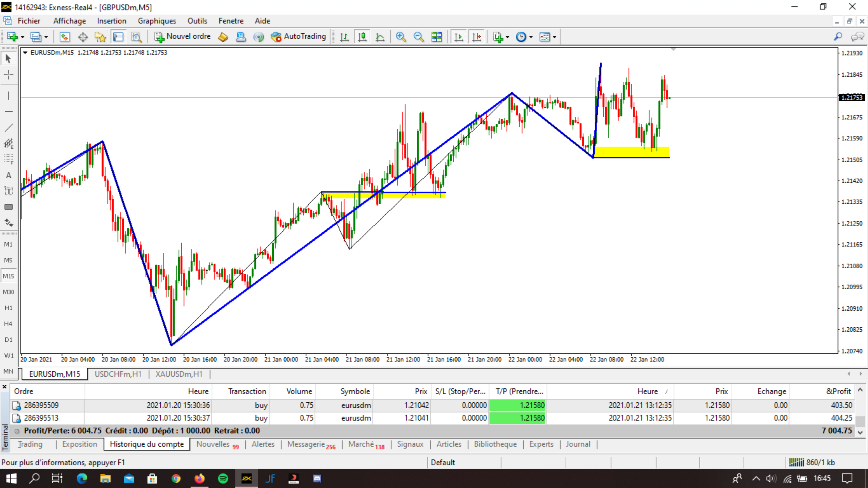The image size is (868, 488).
Task: Zoom out of the chart
Action: pyautogui.click(x=418, y=36)
